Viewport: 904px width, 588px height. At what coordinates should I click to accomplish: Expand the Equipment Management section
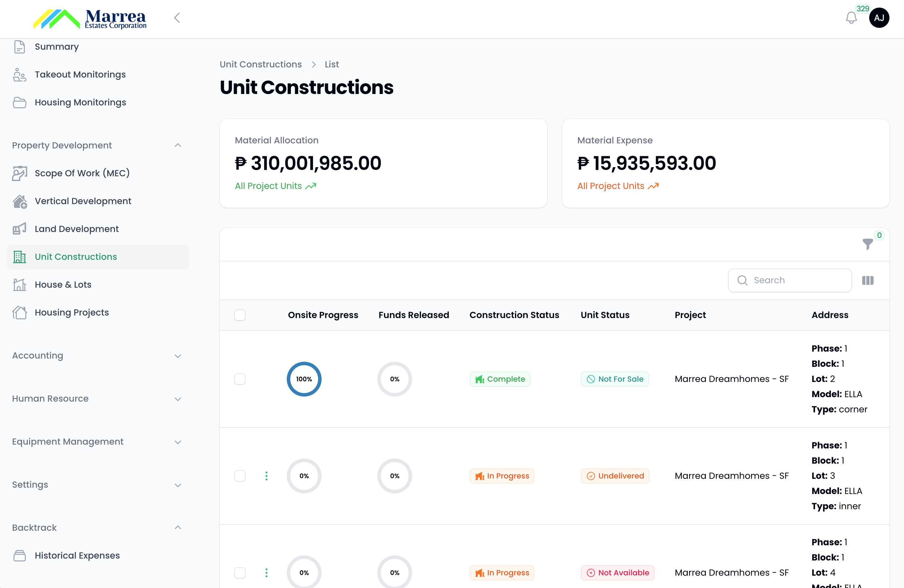pos(178,442)
